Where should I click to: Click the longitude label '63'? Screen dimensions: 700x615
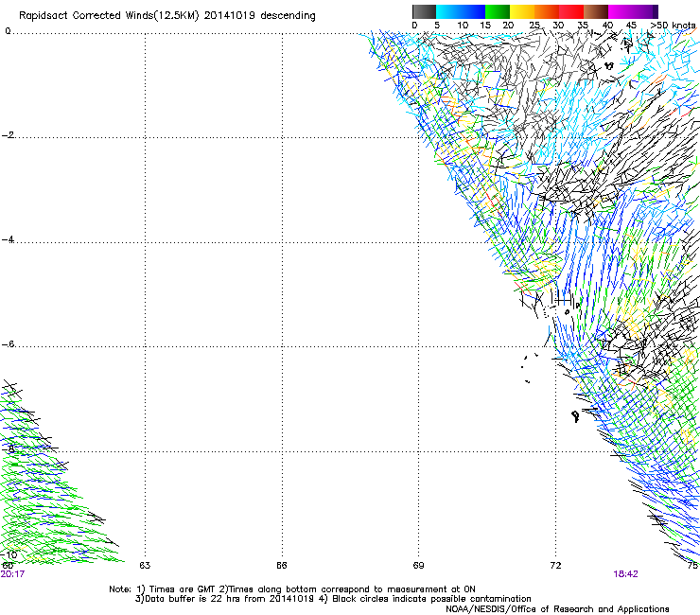tap(145, 566)
